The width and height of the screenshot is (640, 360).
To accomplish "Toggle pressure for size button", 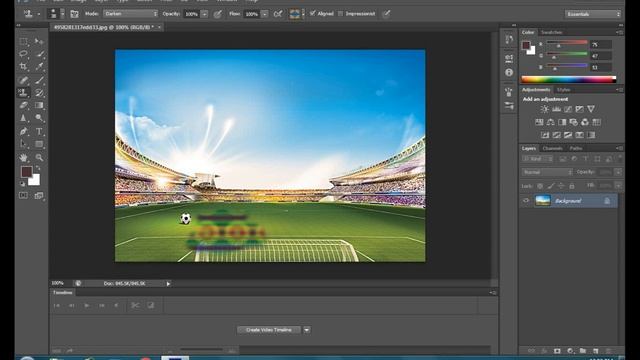I will (386, 14).
